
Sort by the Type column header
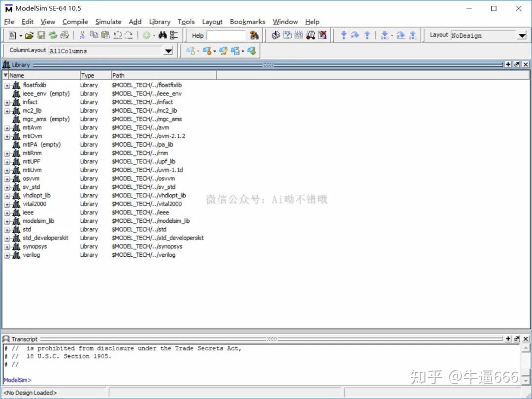[x=96, y=75]
